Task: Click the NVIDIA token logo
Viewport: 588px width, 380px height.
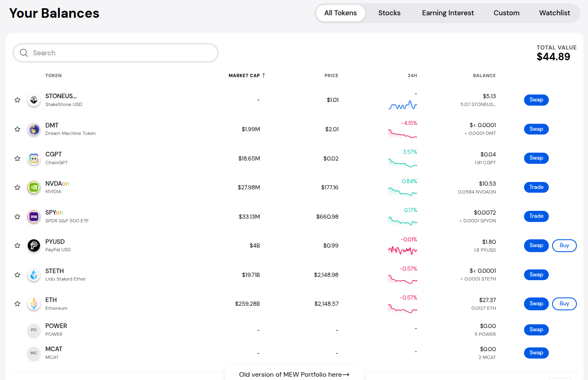Action: coord(34,187)
